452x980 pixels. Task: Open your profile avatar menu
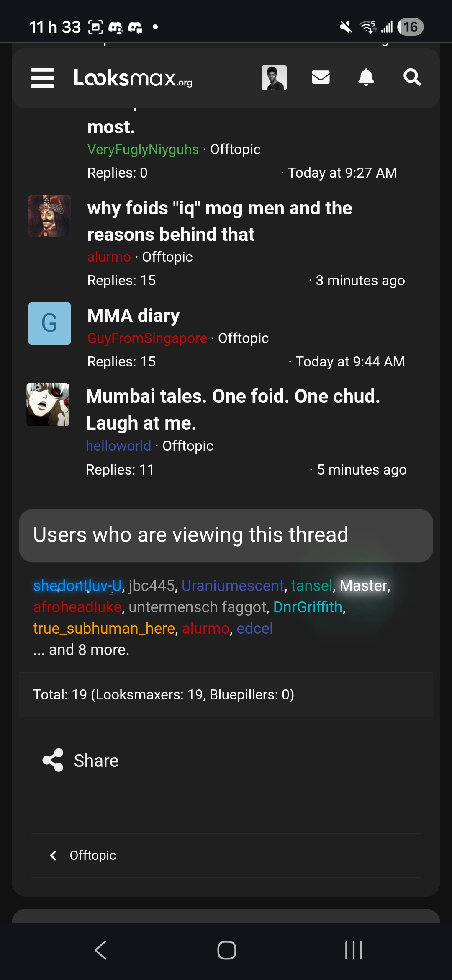click(274, 78)
